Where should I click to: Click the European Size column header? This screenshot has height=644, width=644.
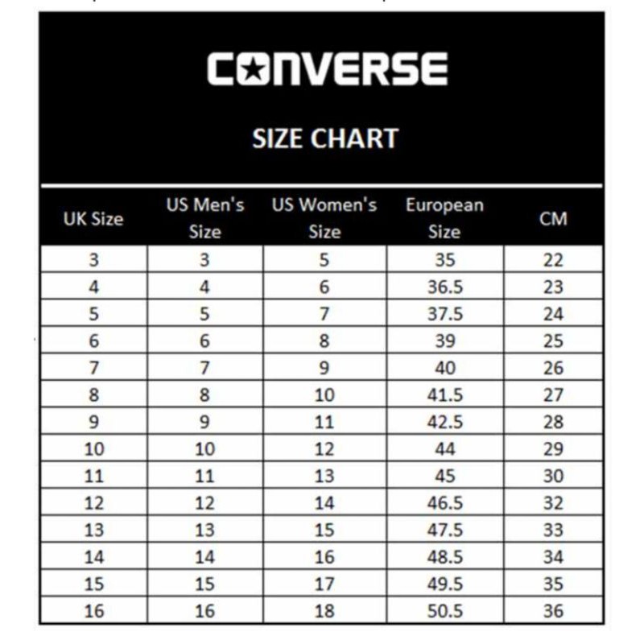point(444,218)
